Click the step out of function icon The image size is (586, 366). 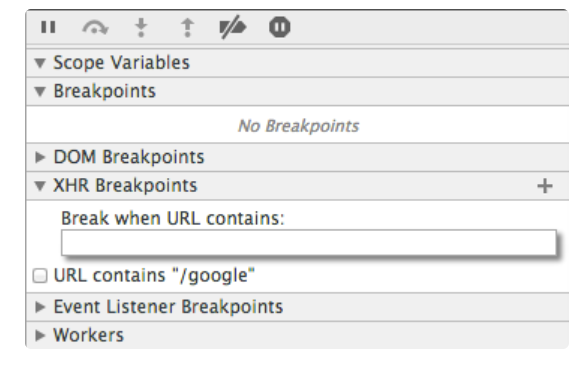pos(188,27)
